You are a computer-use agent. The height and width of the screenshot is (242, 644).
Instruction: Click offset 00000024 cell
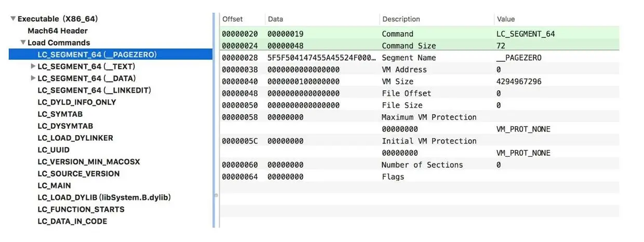pos(240,46)
